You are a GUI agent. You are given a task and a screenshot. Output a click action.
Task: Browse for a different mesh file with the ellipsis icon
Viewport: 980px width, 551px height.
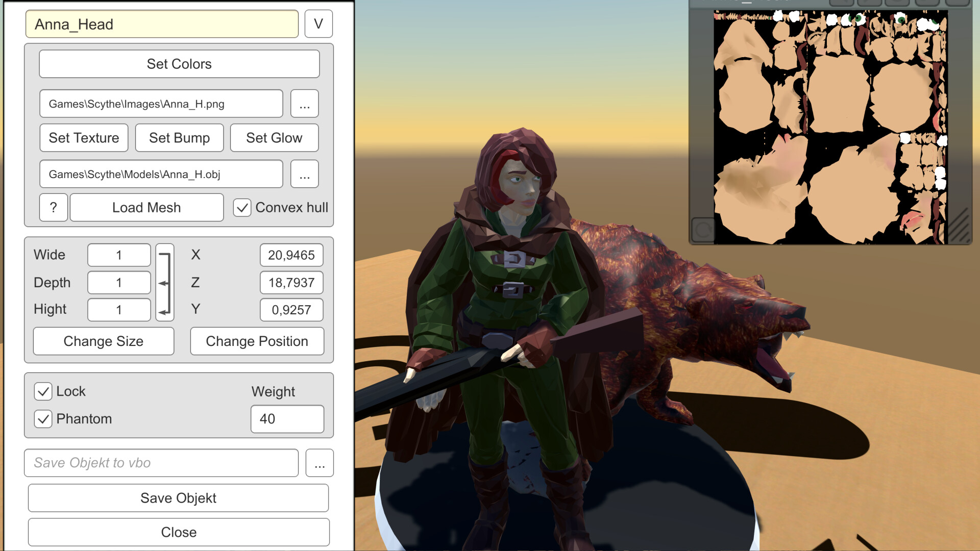pyautogui.click(x=304, y=174)
